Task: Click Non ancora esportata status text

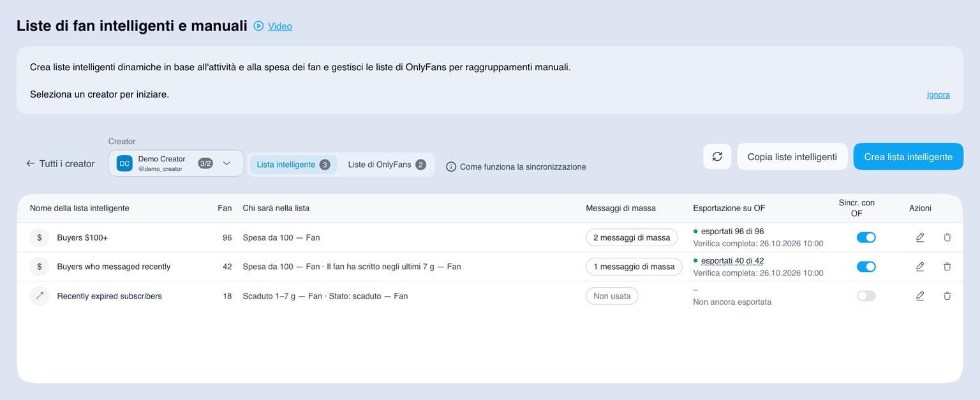Action: 732,302
